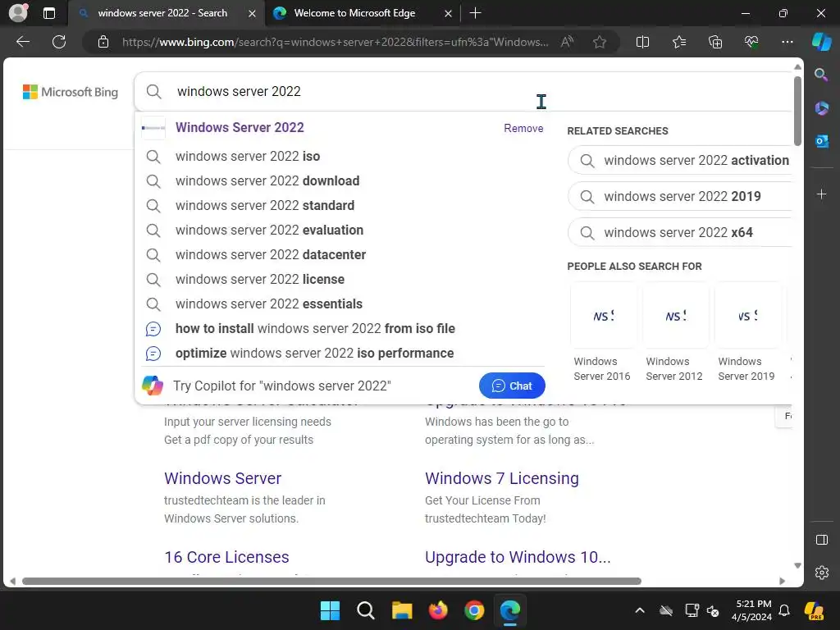Image resolution: width=840 pixels, height=630 pixels.
Task: Open sidebar Search tool
Action: [821, 75]
